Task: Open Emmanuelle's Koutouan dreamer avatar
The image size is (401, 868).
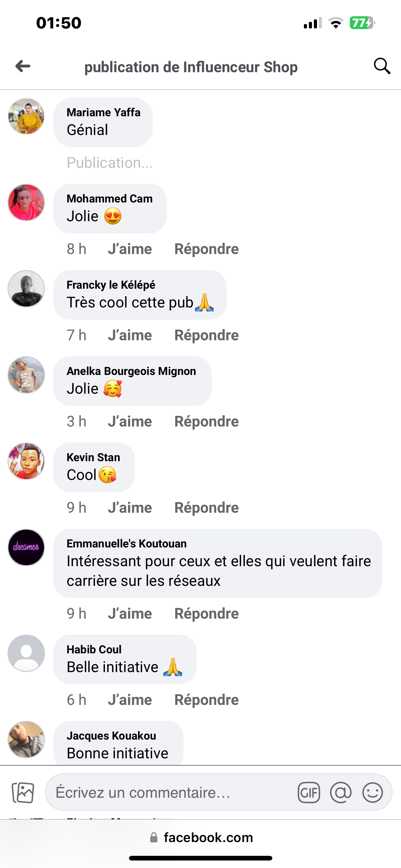Action: (x=26, y=547)
